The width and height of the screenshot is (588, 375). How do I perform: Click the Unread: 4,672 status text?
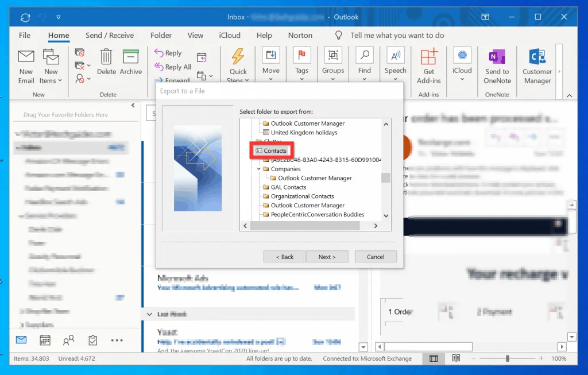pos(76,358)
